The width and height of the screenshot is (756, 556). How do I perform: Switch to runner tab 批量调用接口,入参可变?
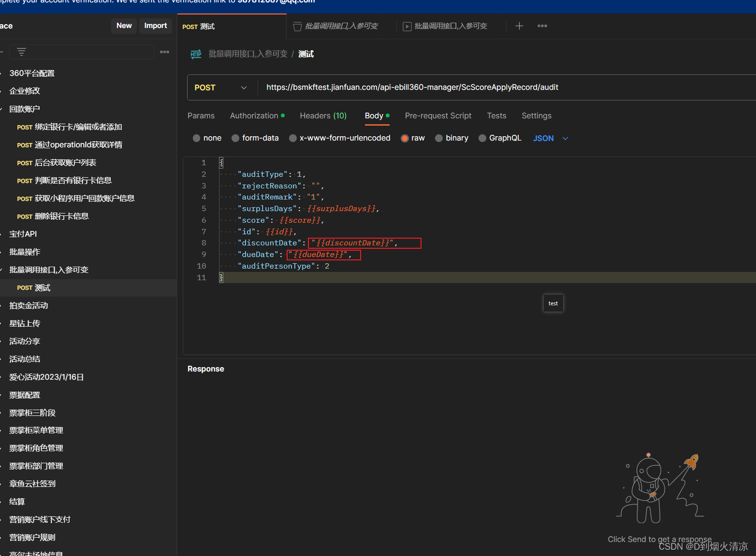coord(451,26)
